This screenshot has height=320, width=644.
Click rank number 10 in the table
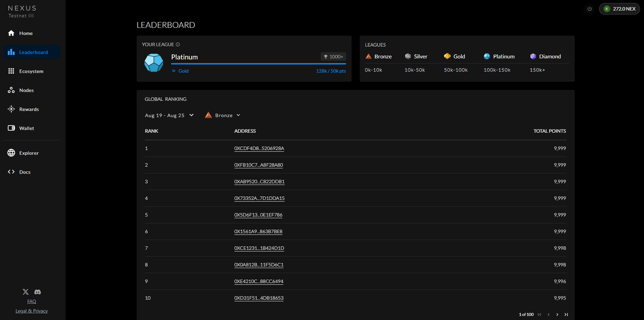(148, 298)
